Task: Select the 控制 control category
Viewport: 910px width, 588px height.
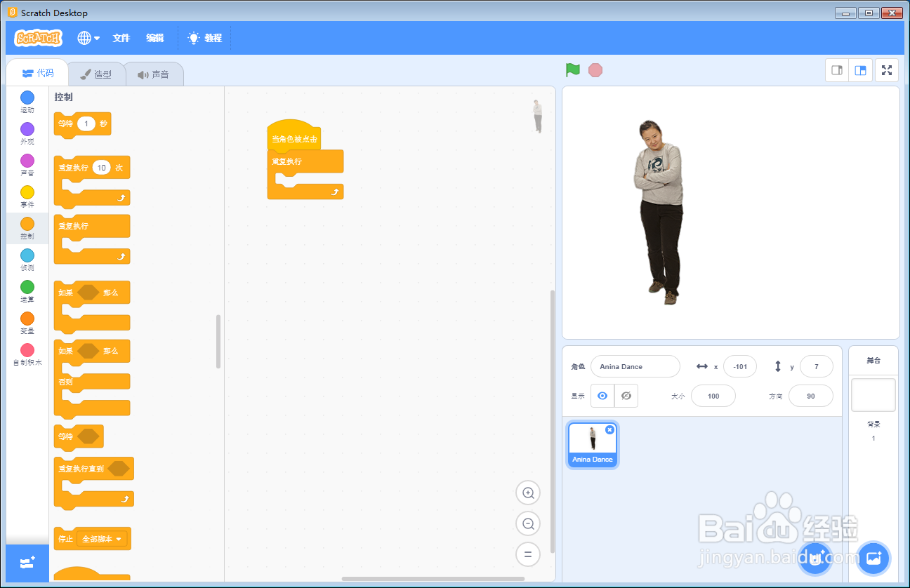Action: point(27,229)
